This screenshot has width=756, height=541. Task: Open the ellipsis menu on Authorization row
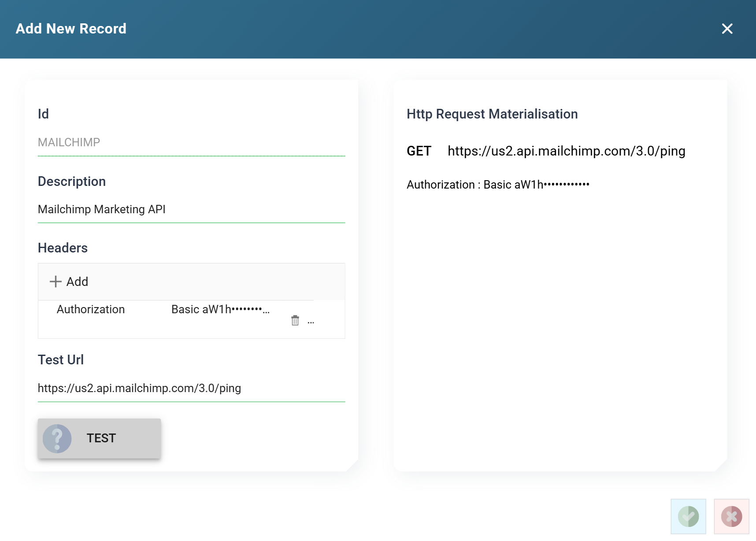(x=311, y=322)
